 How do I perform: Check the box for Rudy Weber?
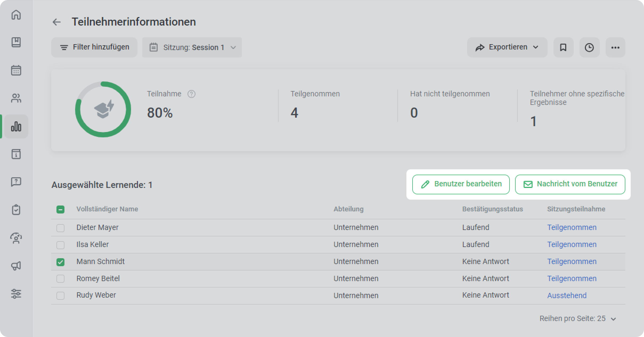click(x=60, y=296)
